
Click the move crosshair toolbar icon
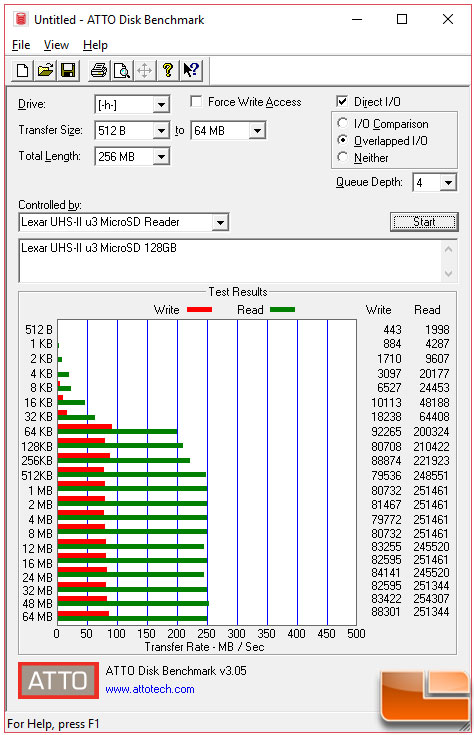145,70
